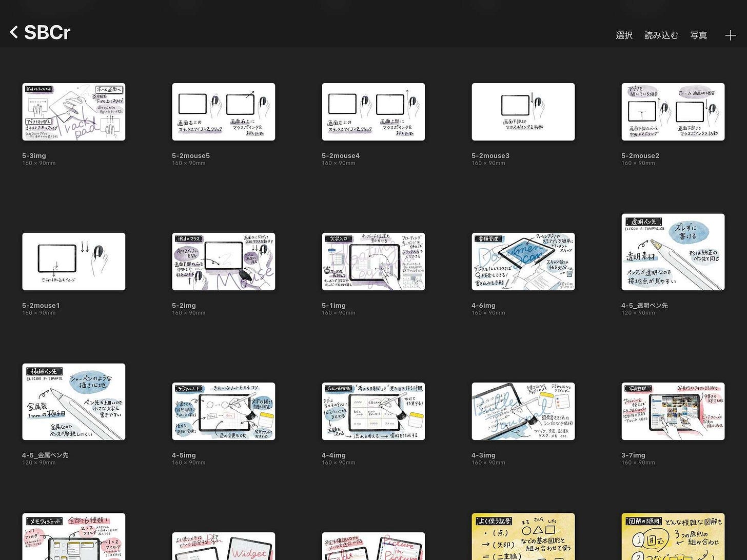Tap the 5-2mouse1 file name
This screenshot has width=747, height=560.
[41, 305]
